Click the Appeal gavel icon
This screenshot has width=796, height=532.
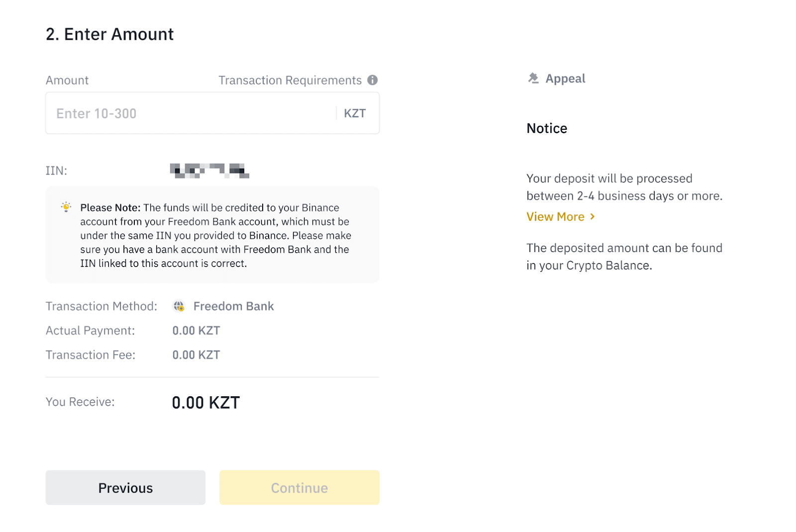coord(533,79)
